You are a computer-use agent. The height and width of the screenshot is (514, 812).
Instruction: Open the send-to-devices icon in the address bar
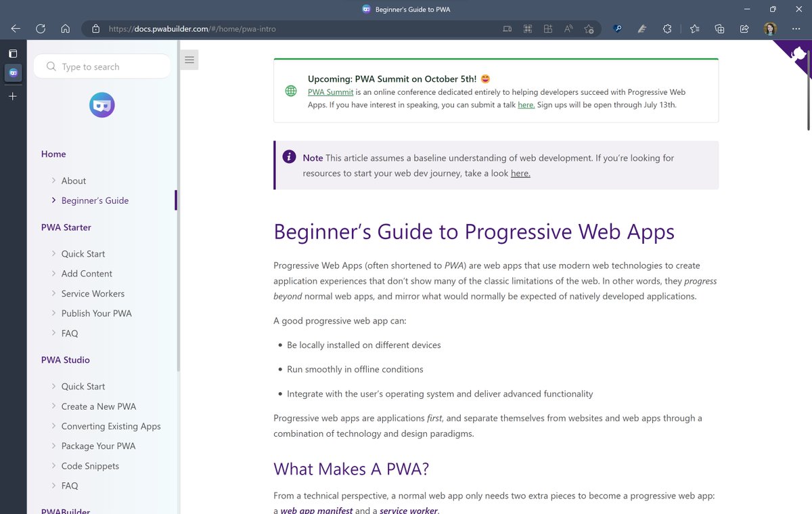click(x=507, y=29)
